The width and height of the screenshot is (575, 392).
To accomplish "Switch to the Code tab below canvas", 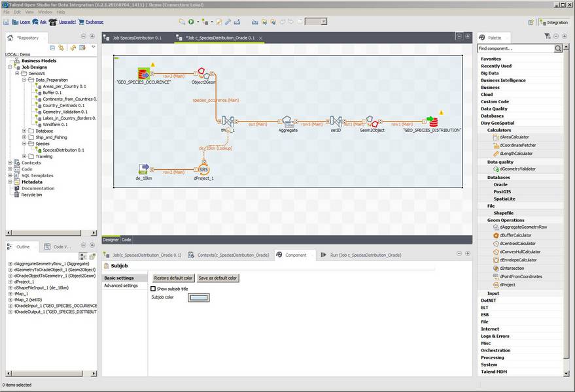I will click(x=126, y=240).
